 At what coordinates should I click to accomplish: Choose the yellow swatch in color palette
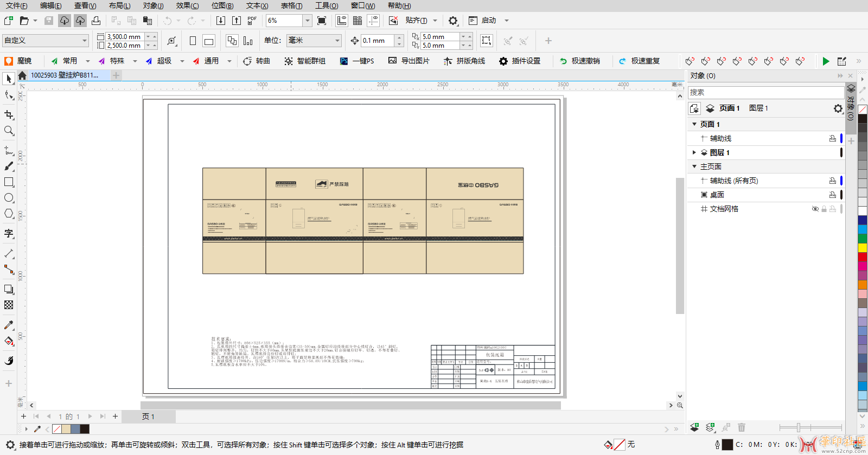[x=862, y=248]
